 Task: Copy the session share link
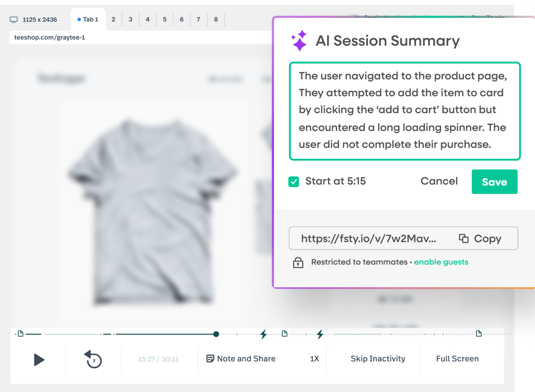point(480,238)
